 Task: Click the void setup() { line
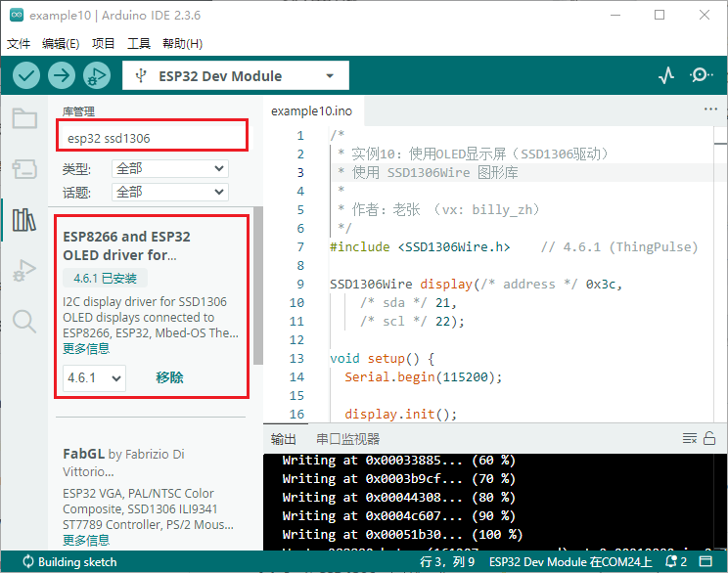[383, 358]
